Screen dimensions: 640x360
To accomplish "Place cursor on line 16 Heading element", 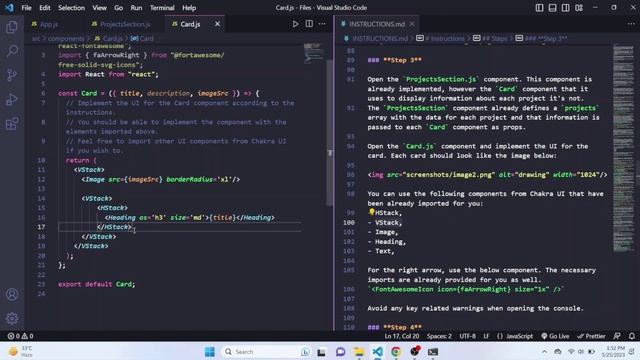I will [x=190, y=218].
